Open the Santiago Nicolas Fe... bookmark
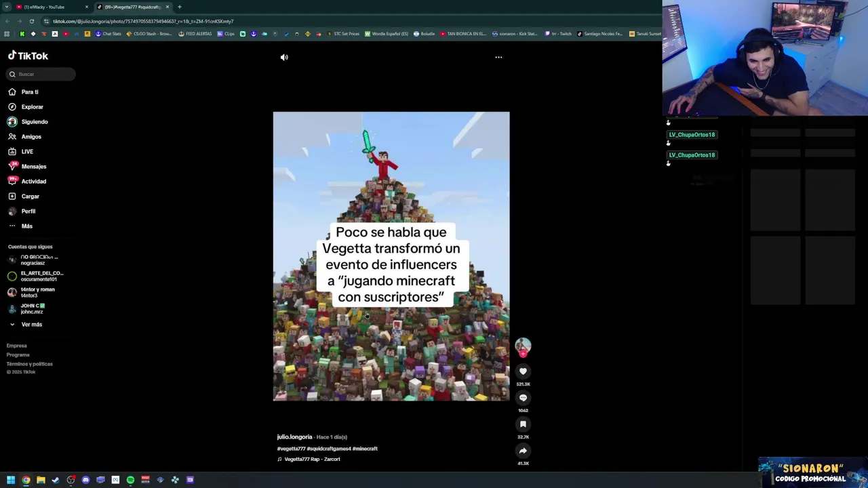Viewport: 868px width, 488px height. coord(600,34)
